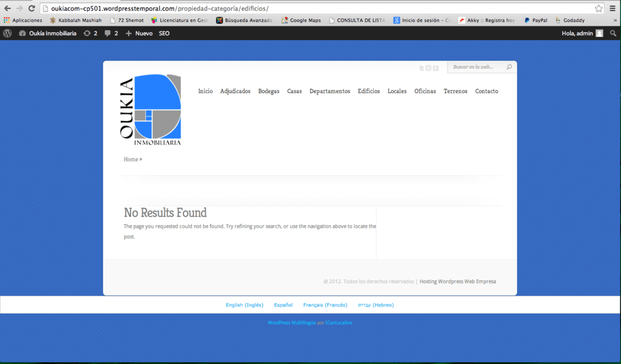Open the Aplicaciones apps shortcut
The width and height of the screenshot is (621, 364).
[x=23, y=20]
